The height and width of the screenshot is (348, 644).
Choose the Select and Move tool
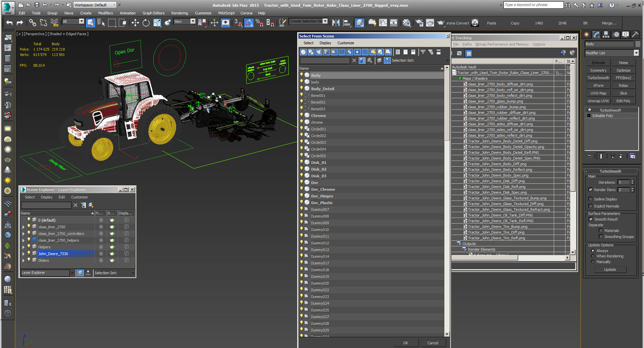tap(135, 23)
